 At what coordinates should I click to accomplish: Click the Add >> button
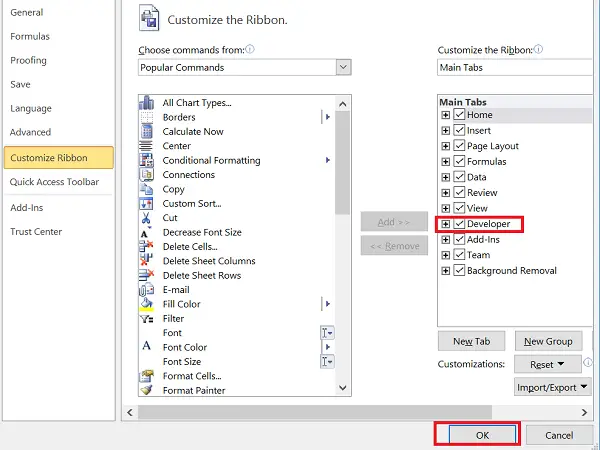pyautogui.click(x=394, y=222)
